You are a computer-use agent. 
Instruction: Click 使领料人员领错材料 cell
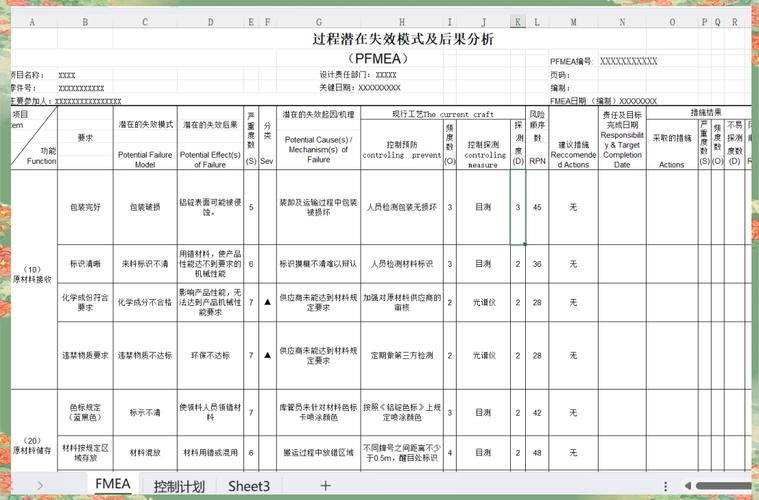(x=210, y=412)
